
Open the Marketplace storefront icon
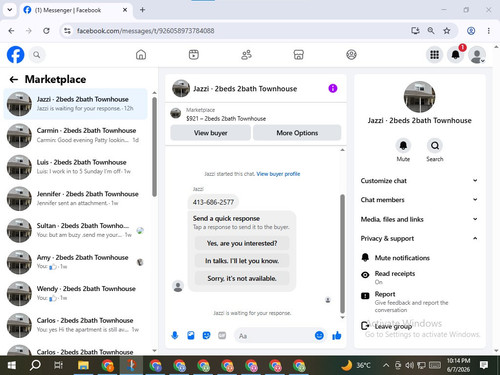click(x=299, y=55)
